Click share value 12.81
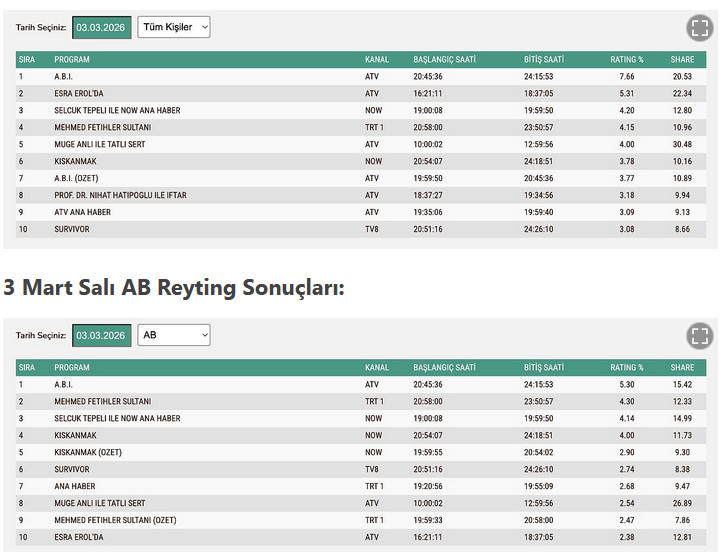This screenshot has height=552, width=727. tap(682, 537)
